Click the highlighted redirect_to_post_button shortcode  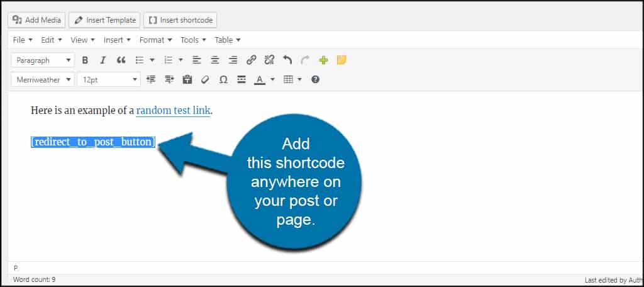click(93, 142)
